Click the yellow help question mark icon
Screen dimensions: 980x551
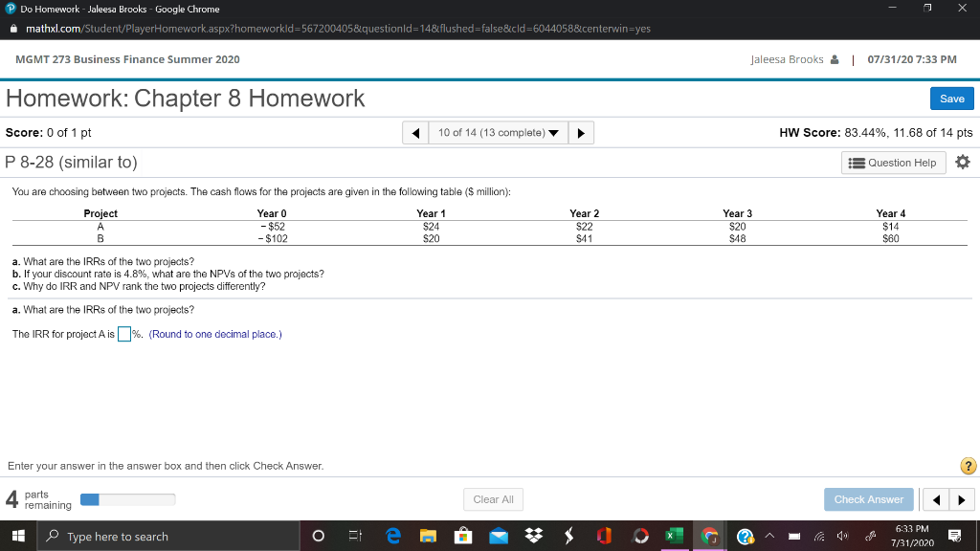pos(968,466)
